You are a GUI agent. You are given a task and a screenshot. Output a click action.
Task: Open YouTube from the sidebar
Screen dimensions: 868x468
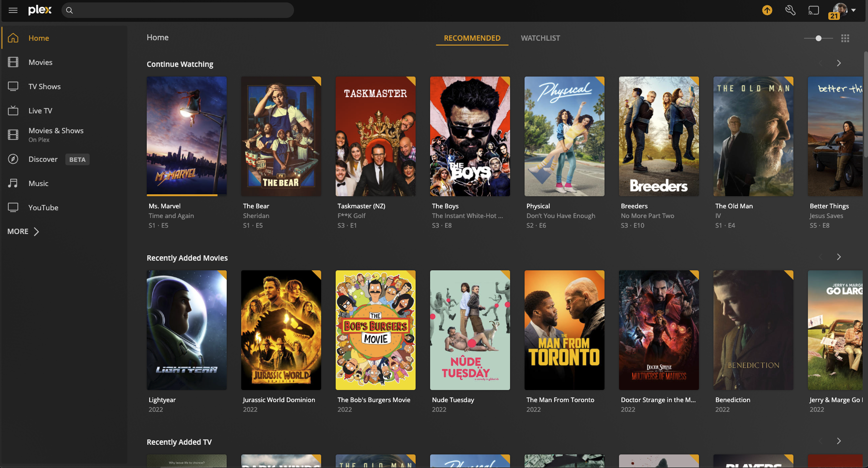pos(43,207)
